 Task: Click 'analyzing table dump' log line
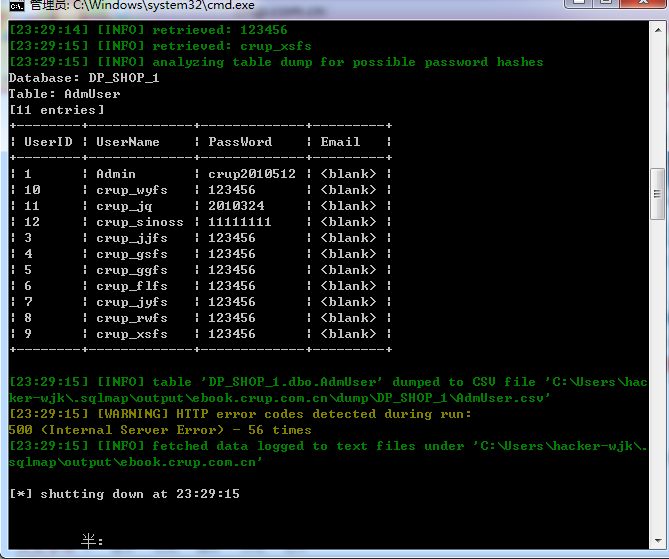[x=276, y=62]
